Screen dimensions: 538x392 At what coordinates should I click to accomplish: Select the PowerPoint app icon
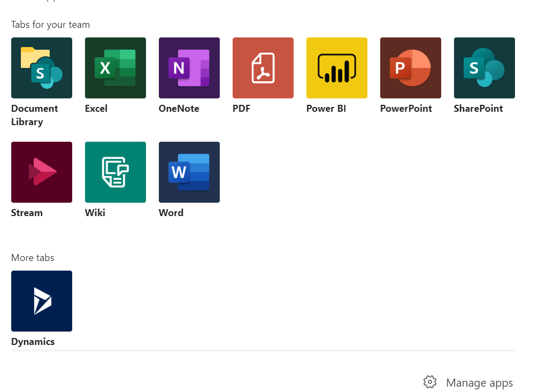(x=410, y=68)
